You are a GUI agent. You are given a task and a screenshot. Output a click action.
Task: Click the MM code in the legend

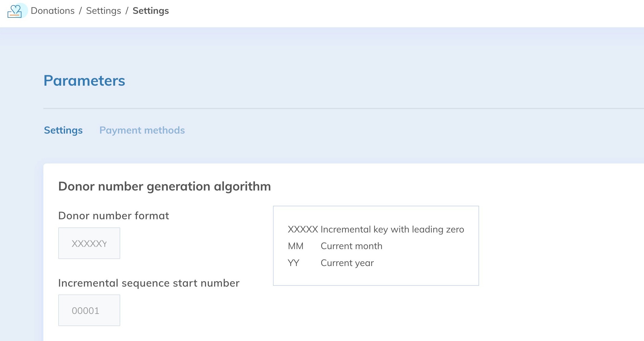pos(296,246)
